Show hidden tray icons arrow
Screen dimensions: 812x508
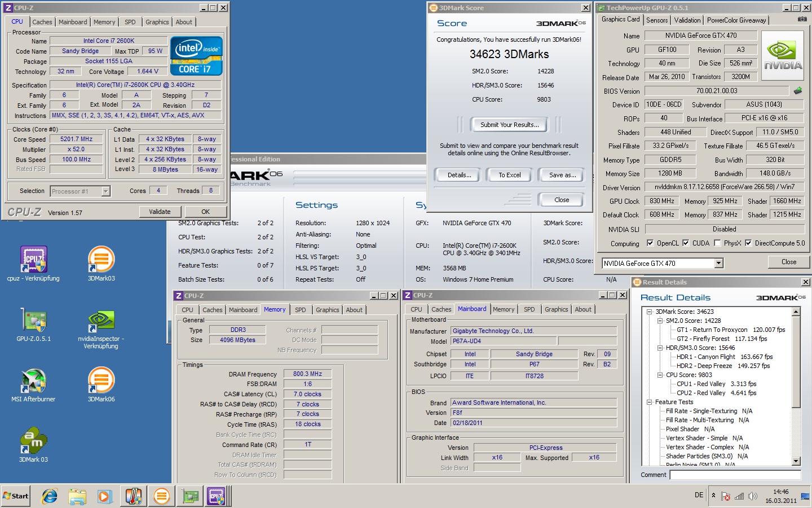coord(713,496)
